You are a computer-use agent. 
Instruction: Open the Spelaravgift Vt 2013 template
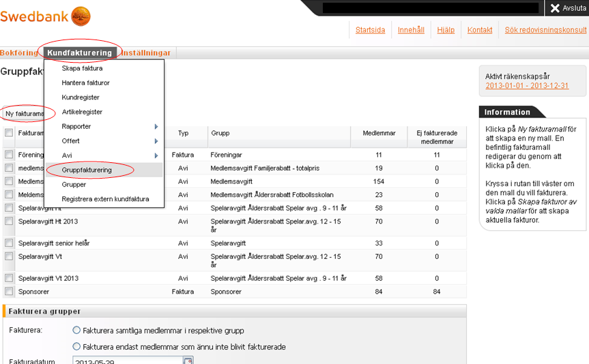click(x=48, y=278)
